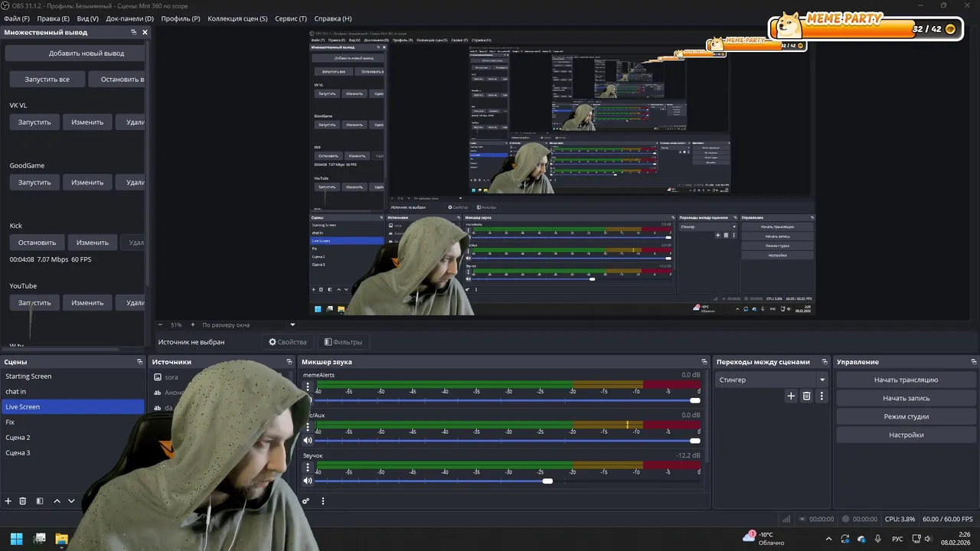Adjust Звучок volume slider handle
This screenshot has width=980, height=551.
click(547, 481)
